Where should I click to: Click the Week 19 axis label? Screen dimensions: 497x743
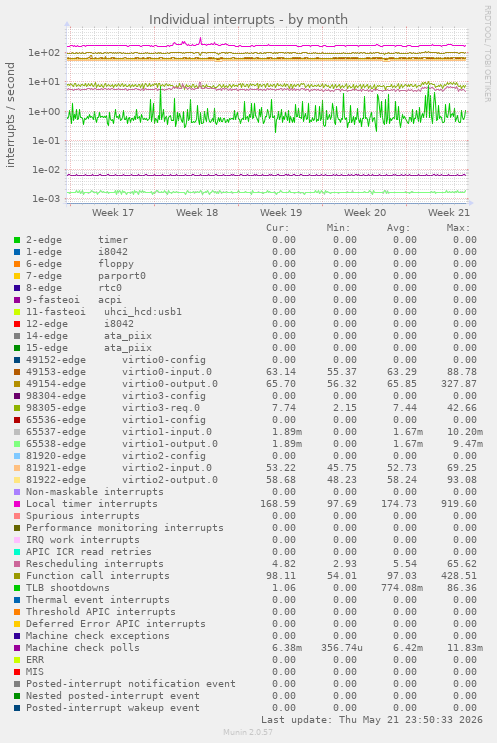281,213
